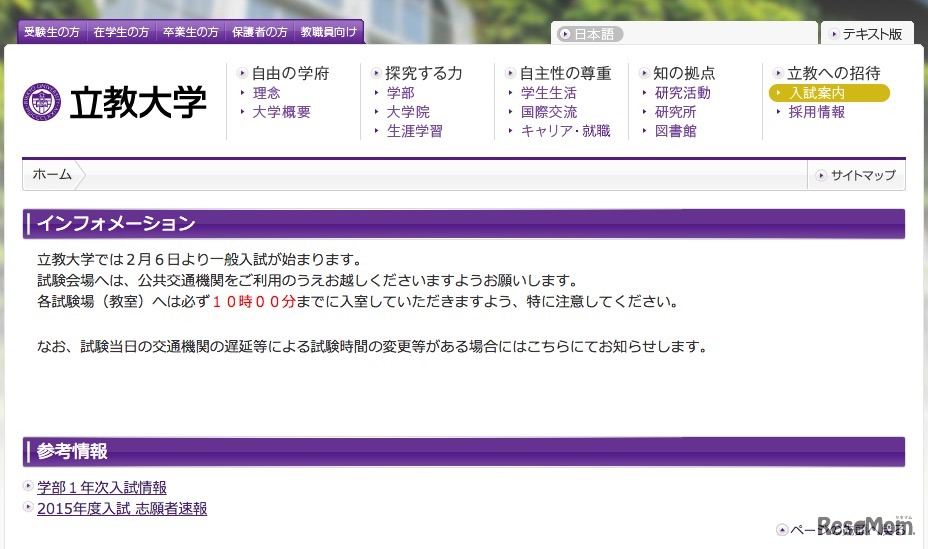Image resolution: width=928 pixels, height=549 pixels.
Task: Go to 研究活動 page
Action: coord(683,93)
